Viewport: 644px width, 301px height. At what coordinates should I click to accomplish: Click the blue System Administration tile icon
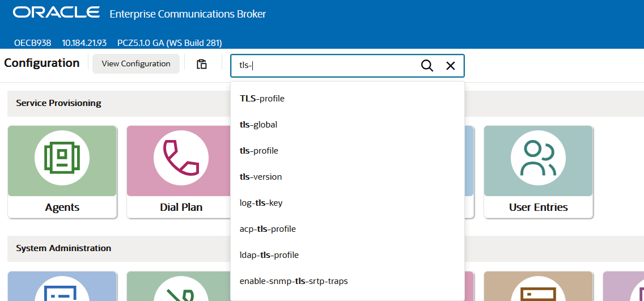pyautogui.click(x=62, y=289)
